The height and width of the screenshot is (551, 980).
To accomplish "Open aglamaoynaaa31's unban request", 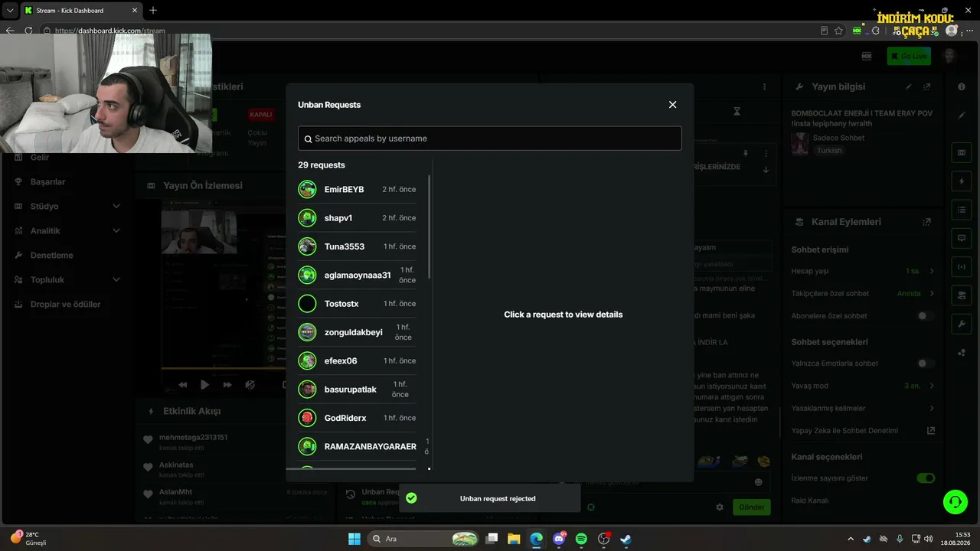I will (358, 275).
